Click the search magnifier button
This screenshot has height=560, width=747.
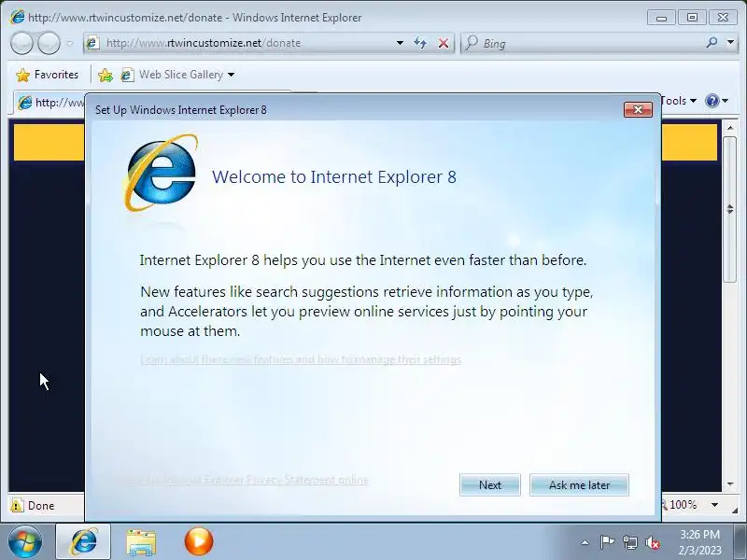(712, 43)
